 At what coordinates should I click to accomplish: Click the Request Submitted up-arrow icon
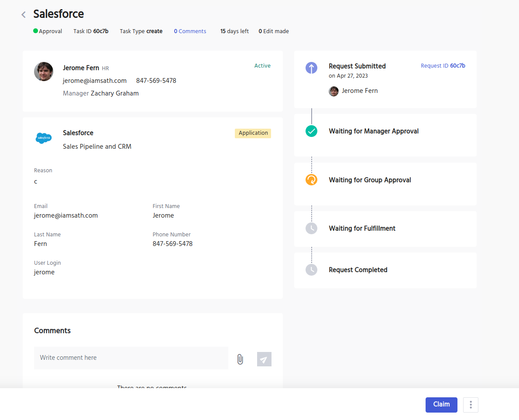click(311, 68)
